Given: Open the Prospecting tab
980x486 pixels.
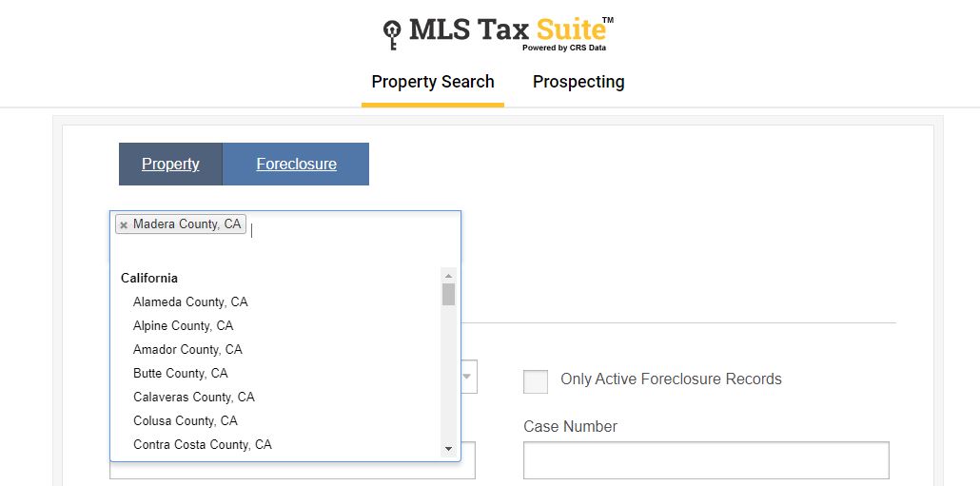Looking at the screenshot, I should coord(578,82).
